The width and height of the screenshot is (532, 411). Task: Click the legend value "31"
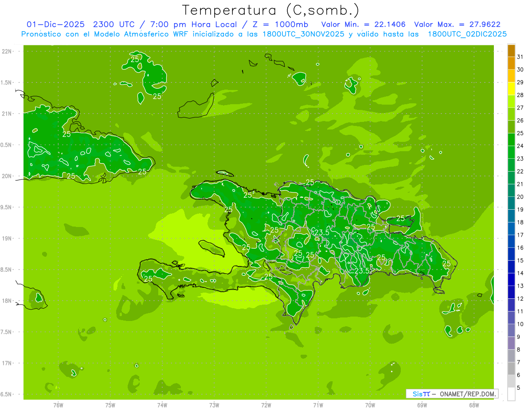coord(520,57)
